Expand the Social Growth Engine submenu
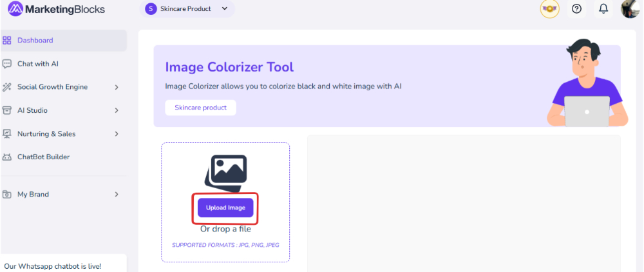 click(117, 87)
